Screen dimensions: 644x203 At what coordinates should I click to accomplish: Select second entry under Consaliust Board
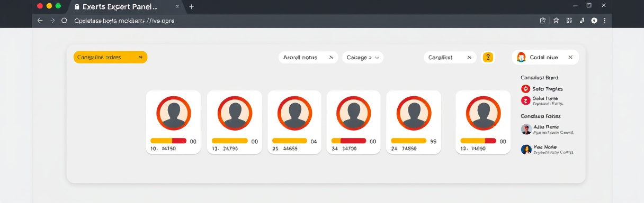(542, 100)
